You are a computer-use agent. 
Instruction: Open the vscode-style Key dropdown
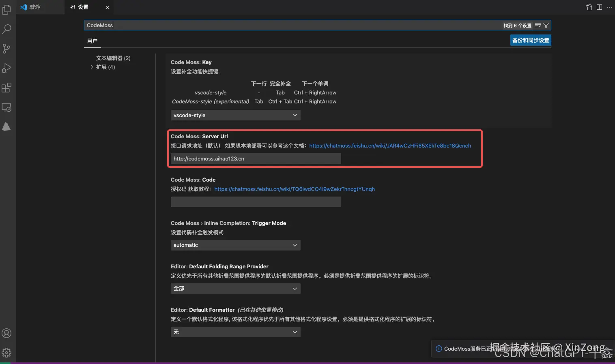(235, 115)
